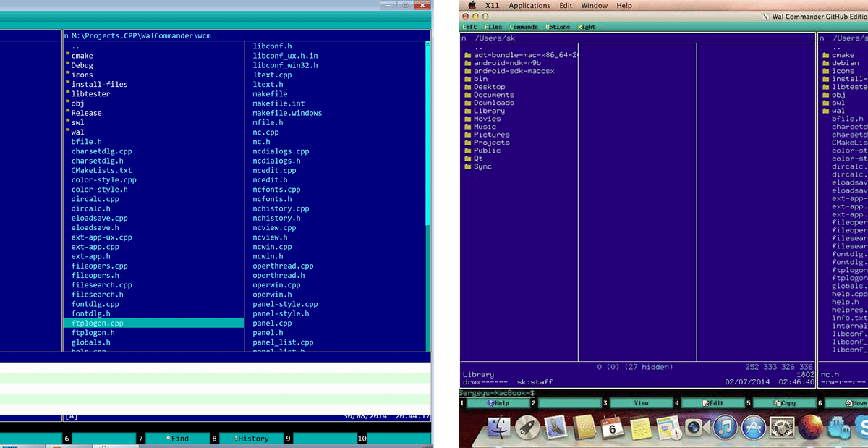Open Wal Commander's Left menu
The width and height of the screenshot is (868, 448).
[x=469, y=27]
